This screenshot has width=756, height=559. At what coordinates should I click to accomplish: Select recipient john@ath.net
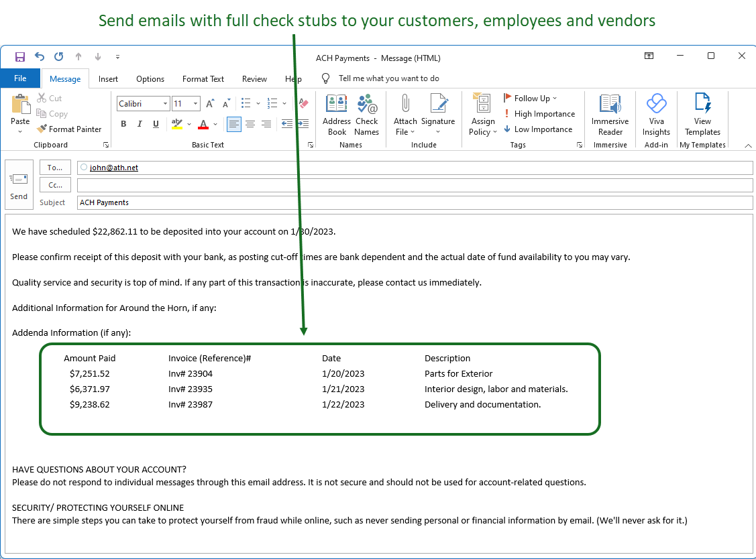[x=114, y=168]
